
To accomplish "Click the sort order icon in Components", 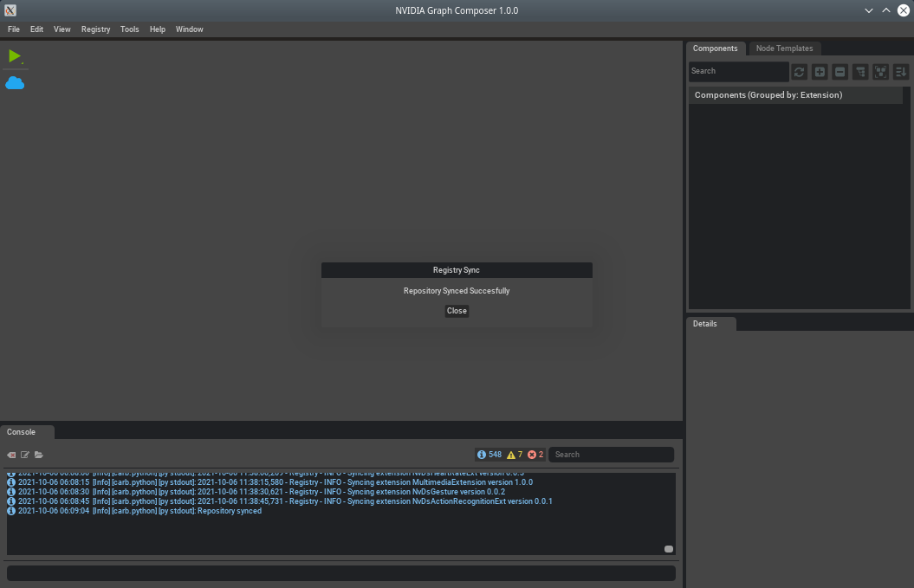I will tap(901, 72).
